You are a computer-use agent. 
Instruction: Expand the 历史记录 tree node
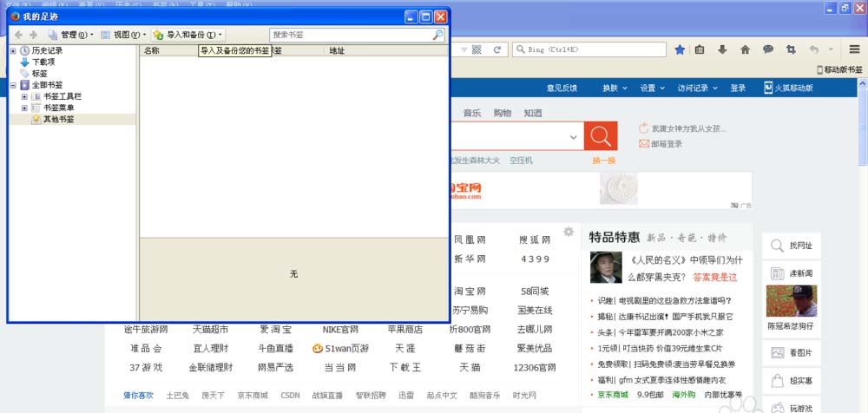click(13, 51)
